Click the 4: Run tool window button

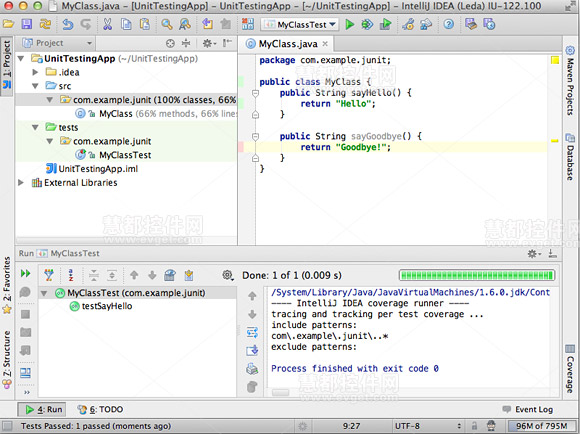coord(43,410)
